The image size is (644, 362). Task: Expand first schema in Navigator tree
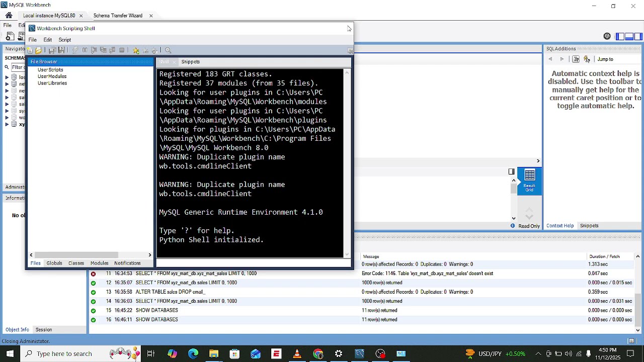(x=7, y=77)
